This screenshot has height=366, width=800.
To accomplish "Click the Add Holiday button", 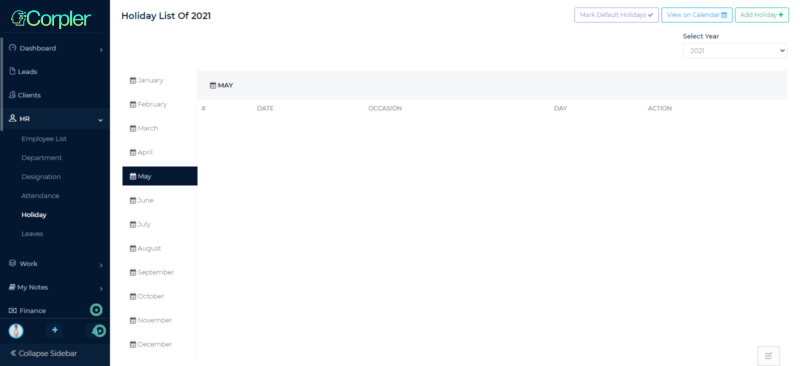I will (x=762, y=15).
